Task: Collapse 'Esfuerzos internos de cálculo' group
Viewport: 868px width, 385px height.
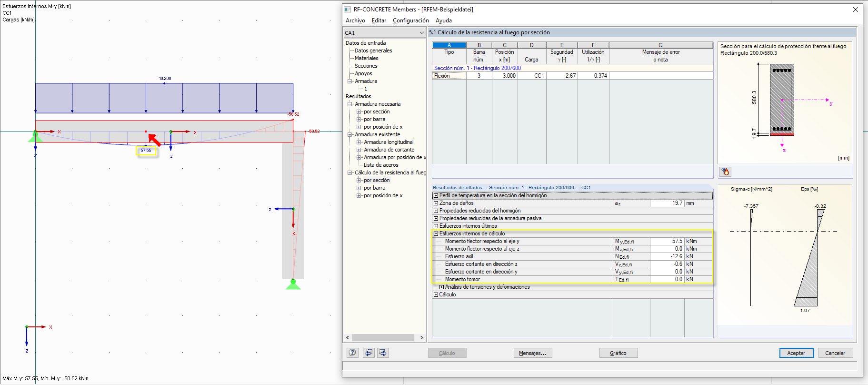Action: pos(436,233)
